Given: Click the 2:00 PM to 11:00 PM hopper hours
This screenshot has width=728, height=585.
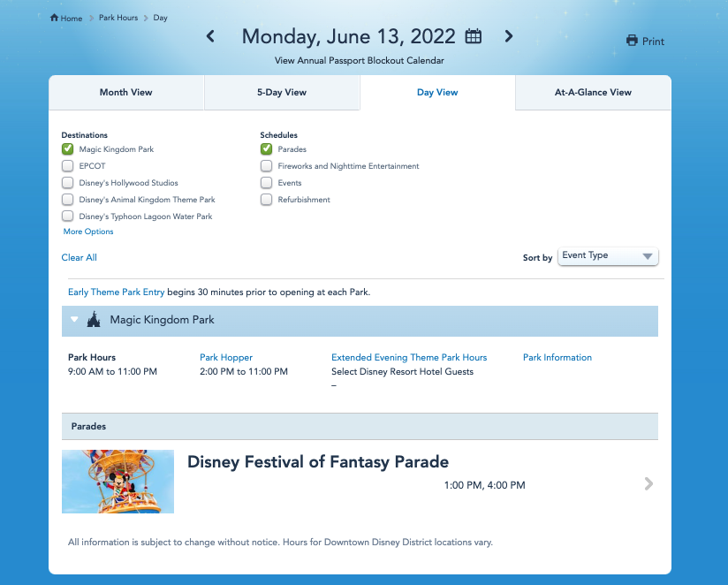Looking at the screenshot, I should coord(244,371).
